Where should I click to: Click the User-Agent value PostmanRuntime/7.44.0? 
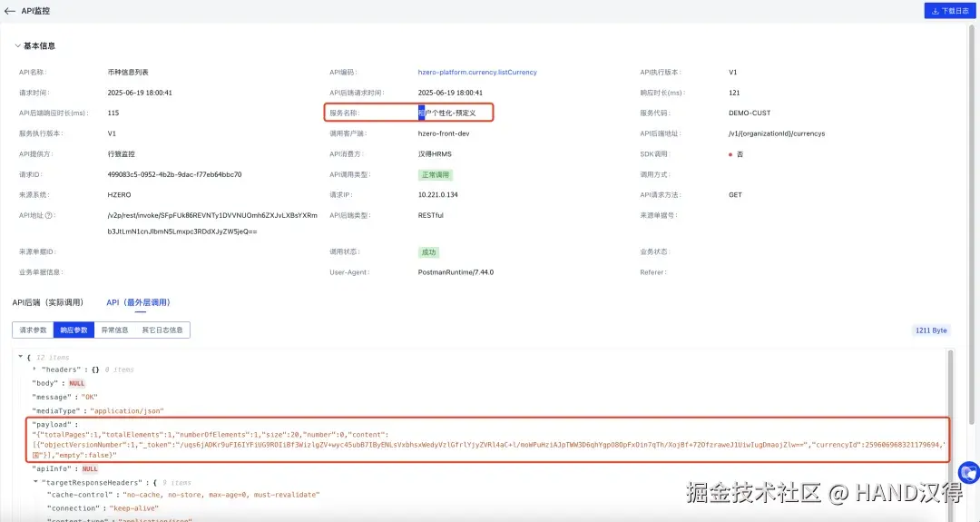tap(456, 272)
